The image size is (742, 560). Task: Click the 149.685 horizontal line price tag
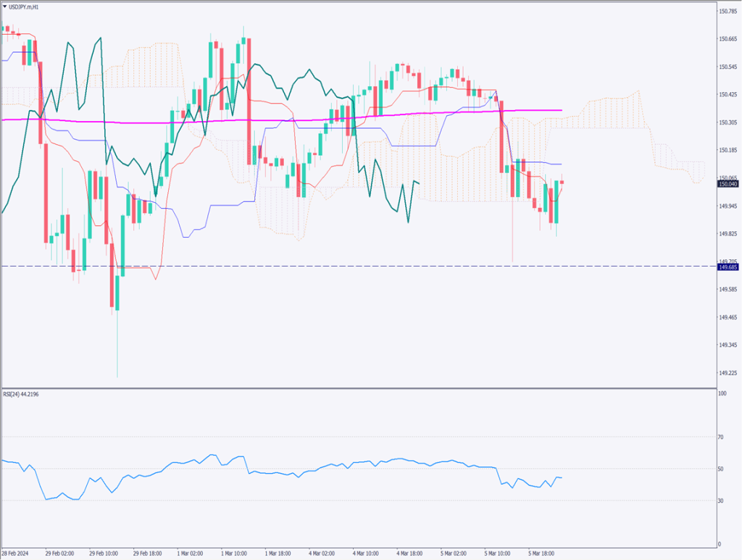coord(728,267)
